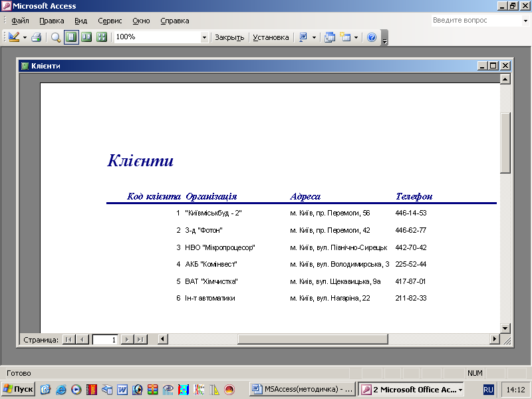Click the 14:12 clock in tray

point(515,390)
